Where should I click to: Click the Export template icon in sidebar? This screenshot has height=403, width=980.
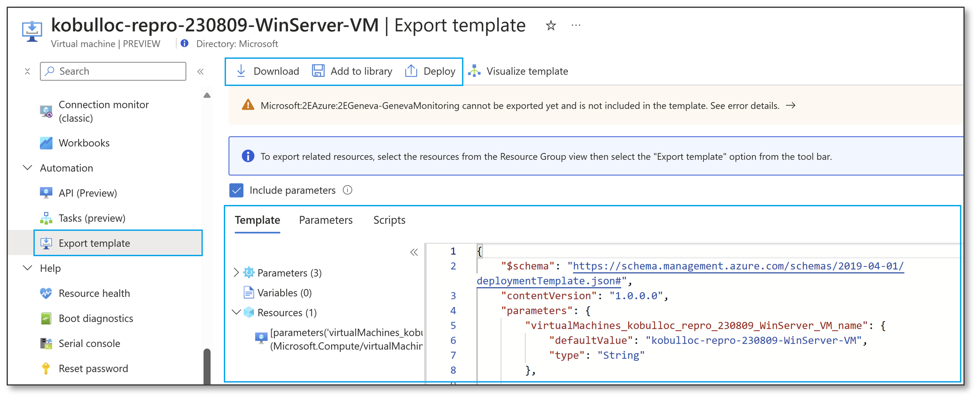click(46, 243)
